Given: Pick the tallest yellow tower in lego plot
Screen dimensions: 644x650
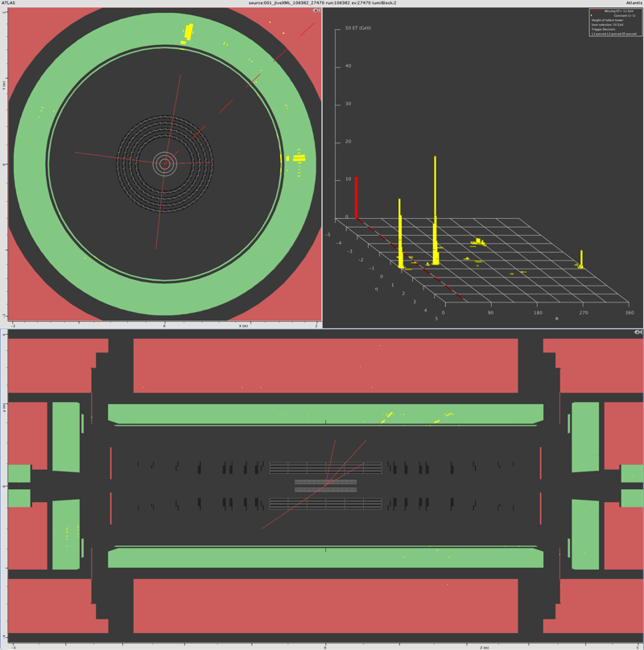Looking at the screenshot, I should [435, 209].
